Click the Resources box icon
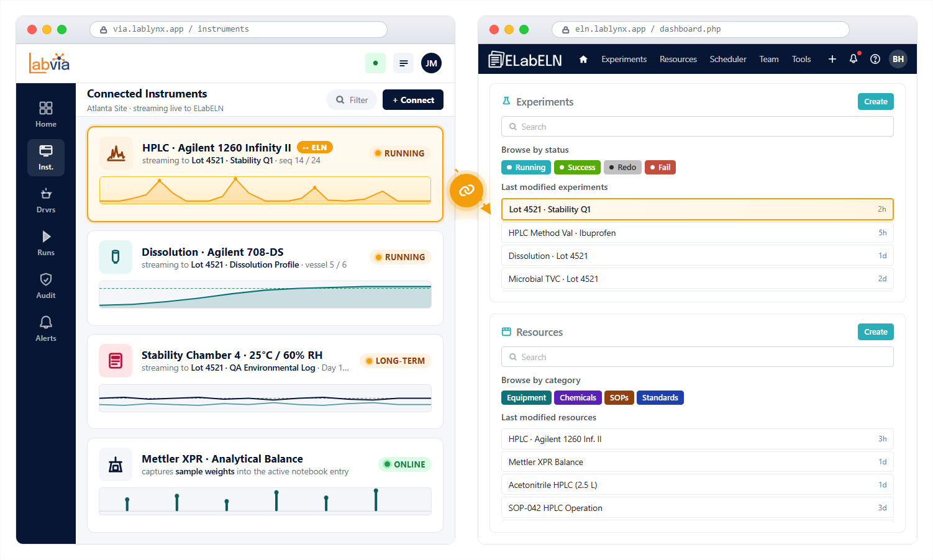Viewport: 933px width, 560px height. (506, 332)
